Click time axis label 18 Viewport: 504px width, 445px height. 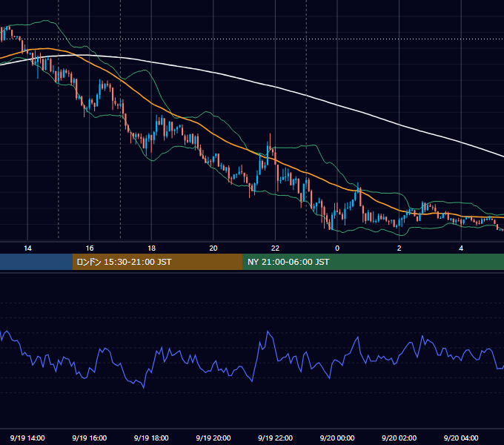point(151,248)
